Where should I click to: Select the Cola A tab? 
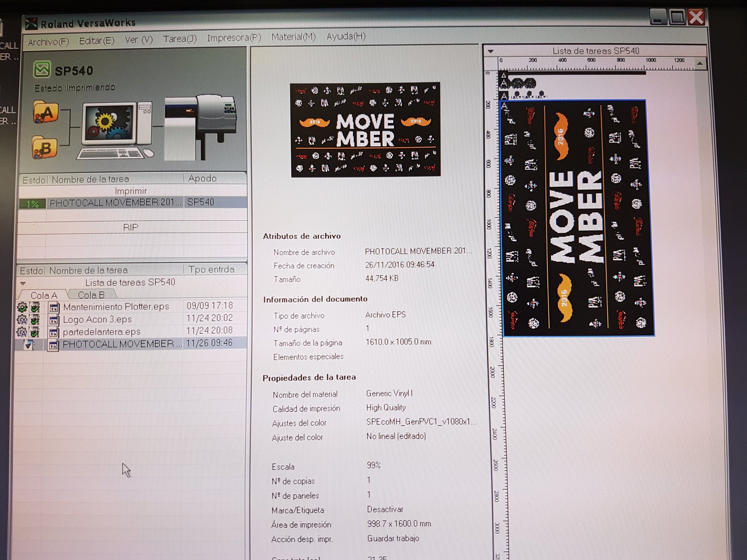coord(44,295)
